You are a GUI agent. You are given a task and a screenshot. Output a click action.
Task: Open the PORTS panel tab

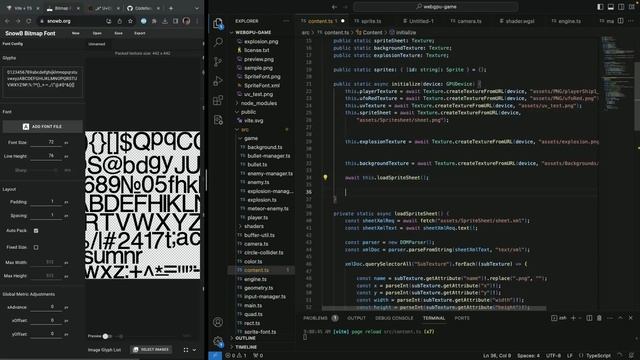462,318
